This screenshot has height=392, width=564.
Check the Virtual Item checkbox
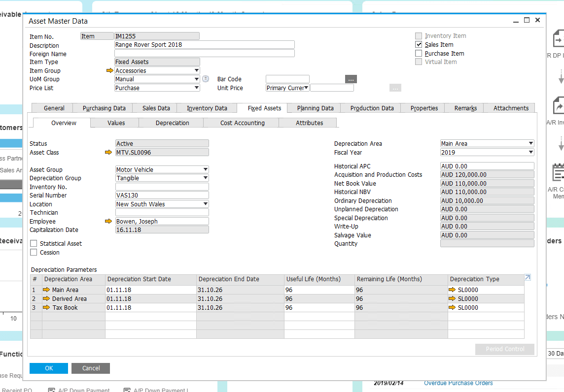click(x=419, y=62)
